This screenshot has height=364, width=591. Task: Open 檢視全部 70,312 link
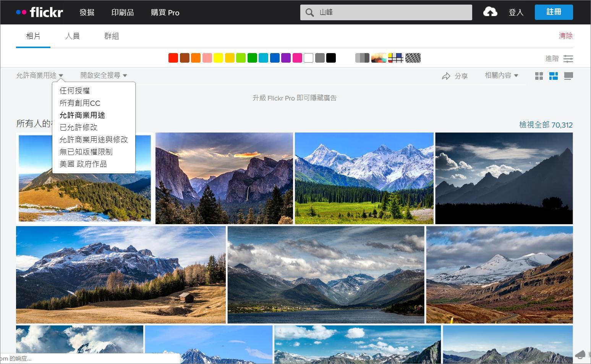pos(546,125)
